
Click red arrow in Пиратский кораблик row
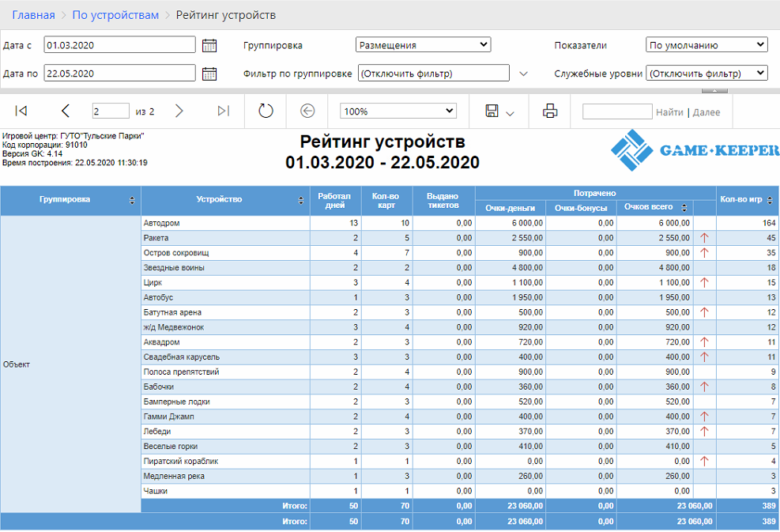704,462
